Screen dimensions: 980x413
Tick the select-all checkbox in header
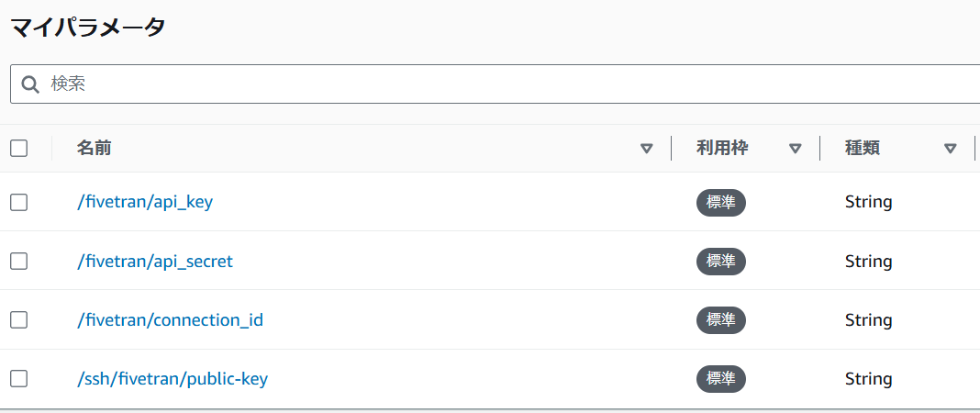pyautogui.click(x=18, y=148)
